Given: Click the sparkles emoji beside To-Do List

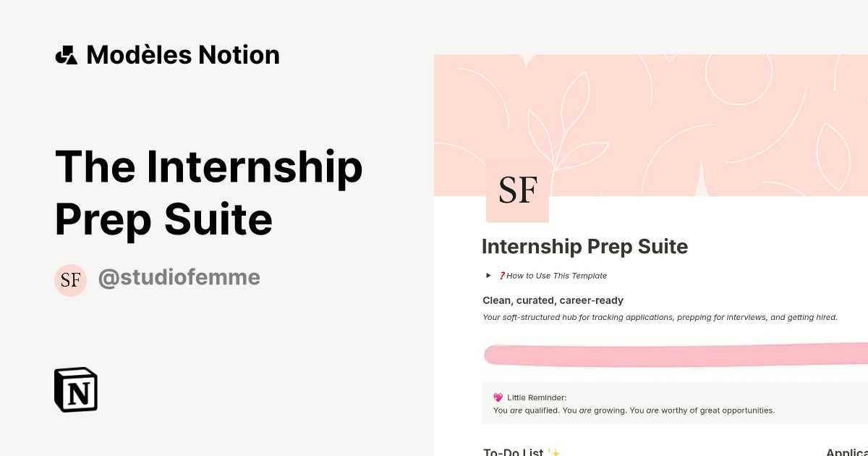Looking at the screenshot, I should (x=553, y=450).
